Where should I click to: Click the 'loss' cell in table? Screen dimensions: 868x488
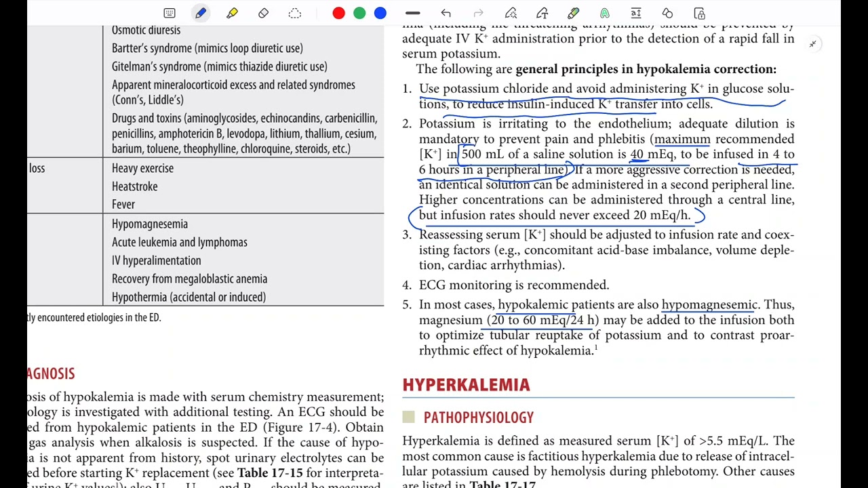click(37, 168)
